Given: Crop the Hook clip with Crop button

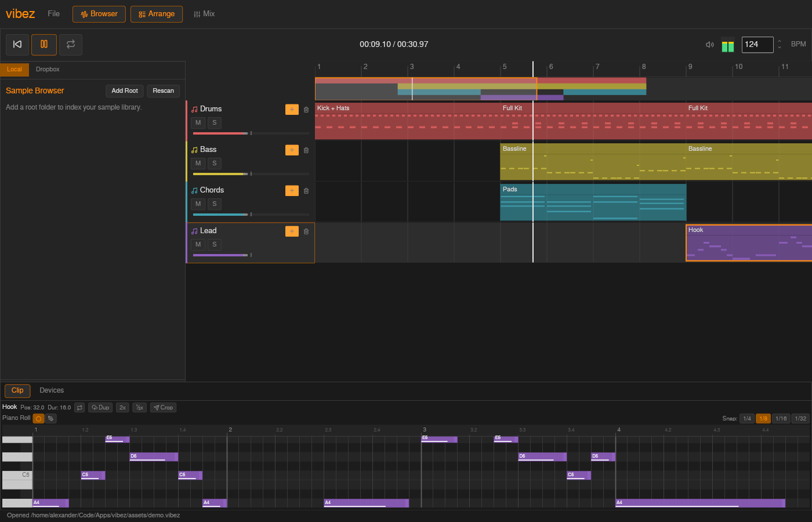Looking at the screenshot, I should pyautogui.click(x=163, y=408).
